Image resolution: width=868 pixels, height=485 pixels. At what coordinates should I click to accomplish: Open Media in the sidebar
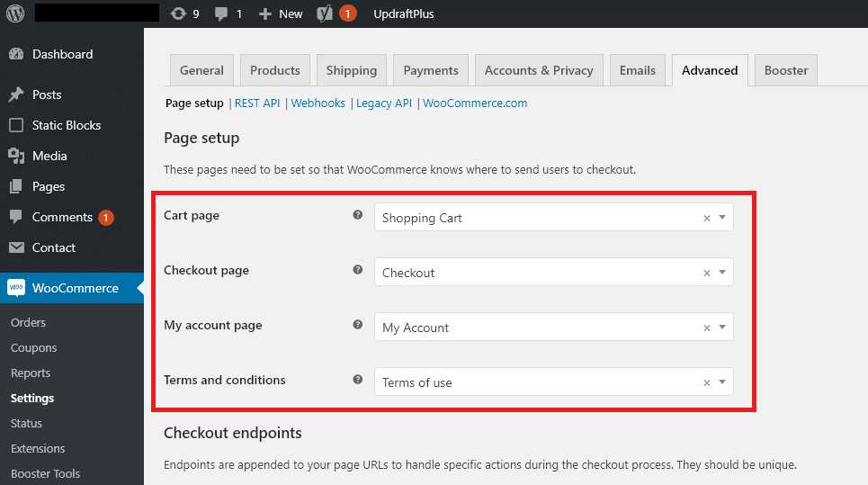[x=49, y=157]
